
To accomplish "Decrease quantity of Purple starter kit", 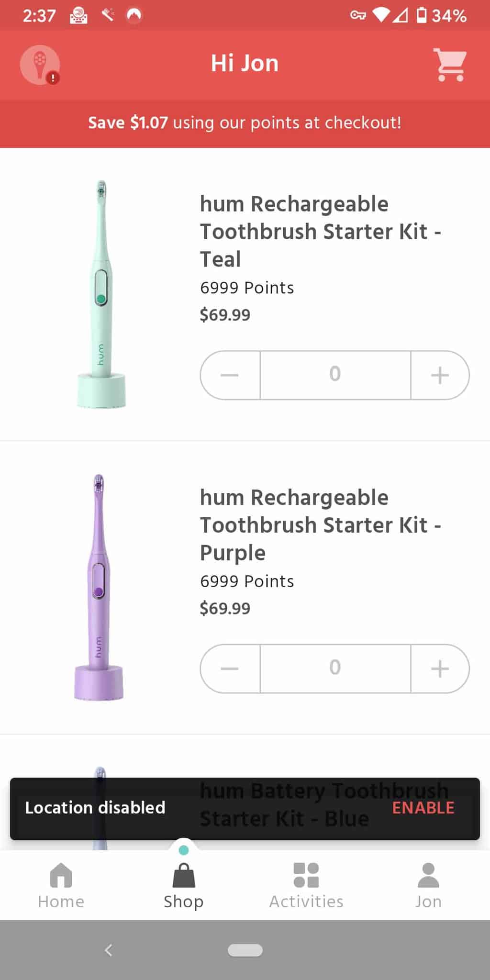I will (x=230, y=668).
